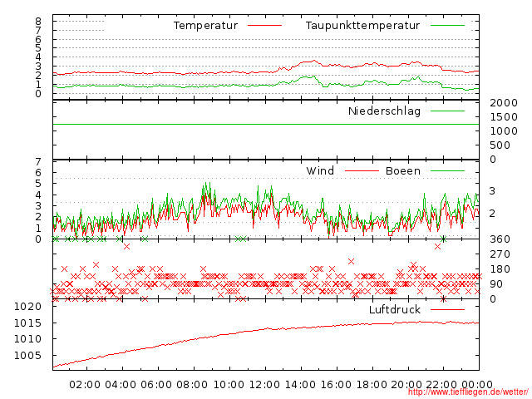Click the 18:00 time axis label
The width and height of the screenshot is (532, 399).
click(x=372, y=385)
